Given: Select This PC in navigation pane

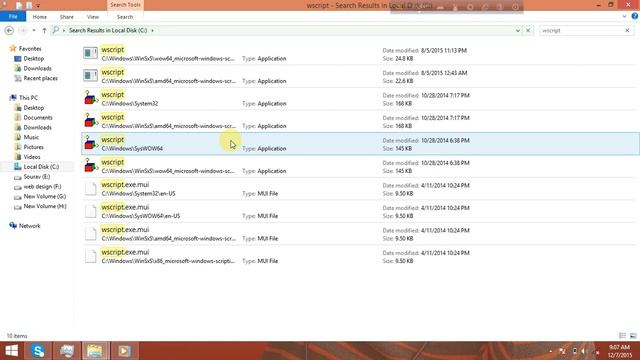Looking at the screenshot, I should tap(28, 98).
